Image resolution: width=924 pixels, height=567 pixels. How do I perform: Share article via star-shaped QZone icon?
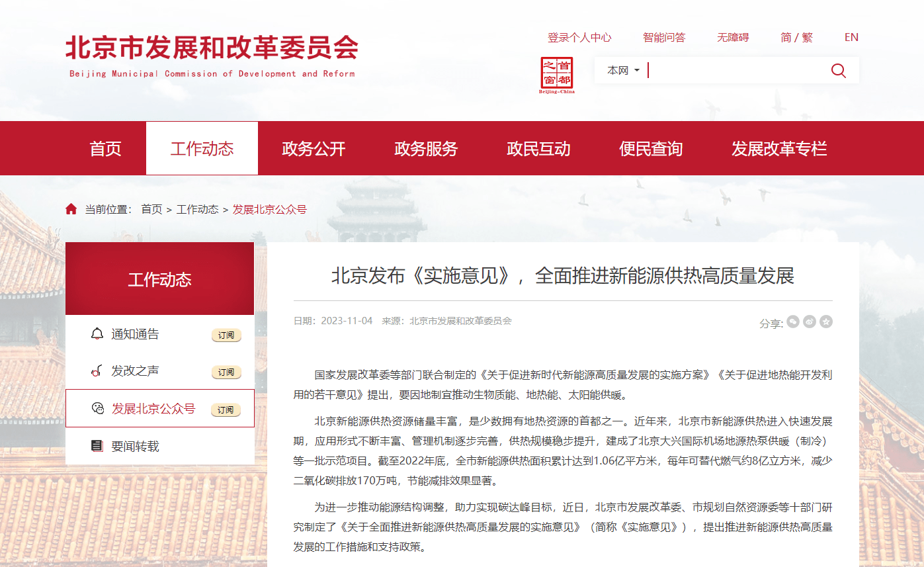(x=826, y=322)
